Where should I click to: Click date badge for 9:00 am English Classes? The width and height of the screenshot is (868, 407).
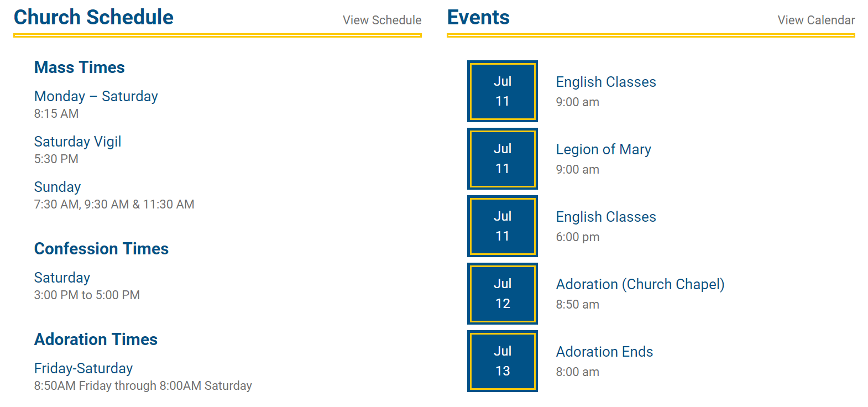pos(502,91)
